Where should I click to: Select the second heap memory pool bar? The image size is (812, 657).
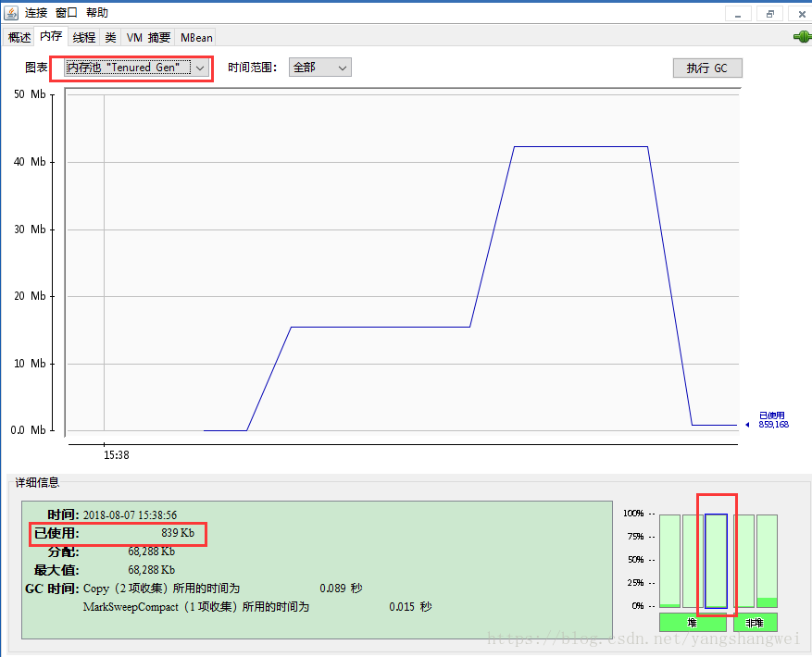692,561
